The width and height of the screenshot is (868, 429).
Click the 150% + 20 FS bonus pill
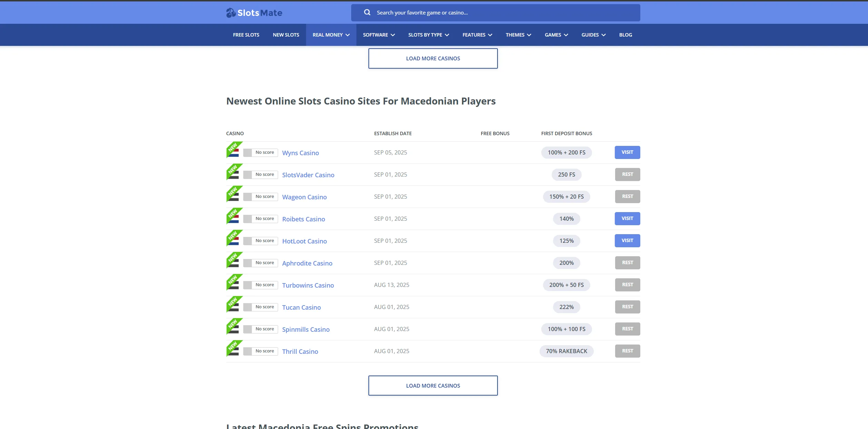pos(566,197)
